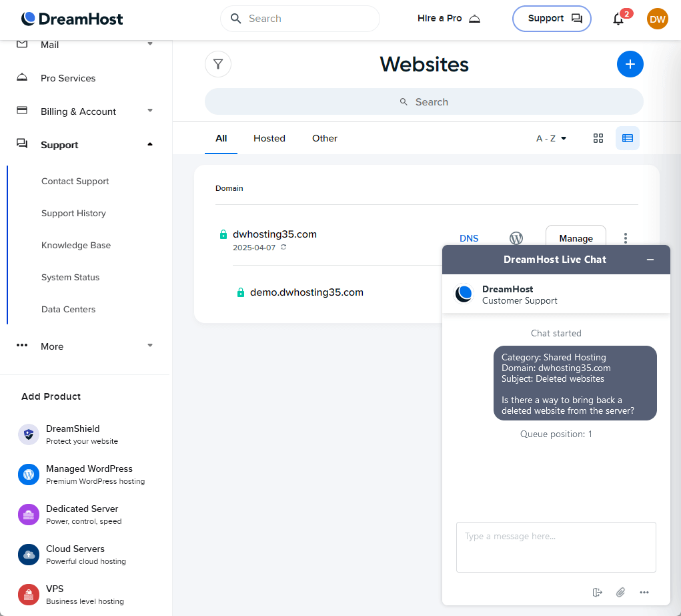This screenshot has height=616, width=681.
Task: Collapse the Support menu arrow
Action: pos(150,144)
